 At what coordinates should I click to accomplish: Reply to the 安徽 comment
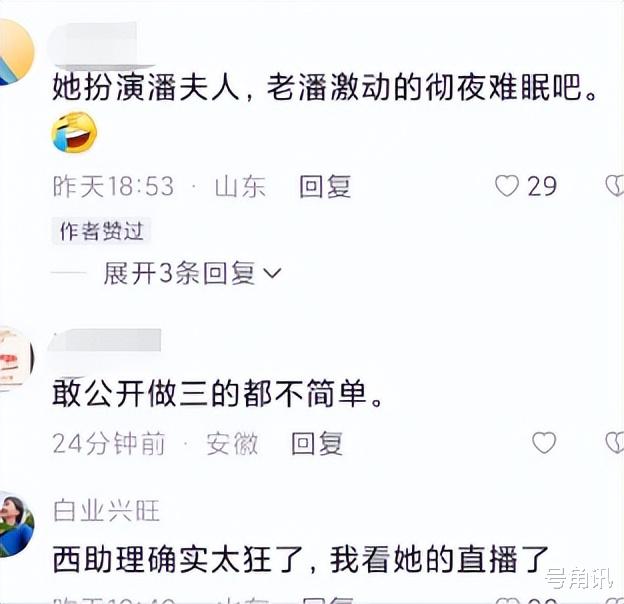tap(317, 443)
